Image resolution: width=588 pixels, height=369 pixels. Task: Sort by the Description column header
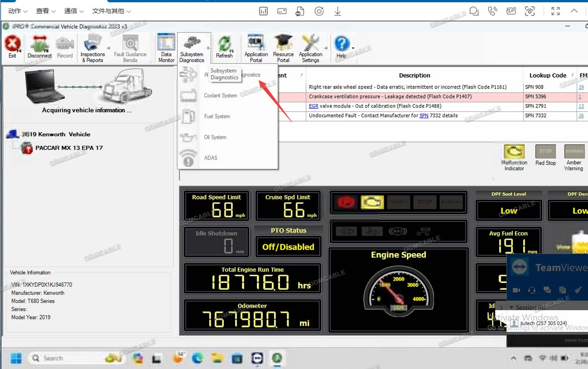(x=414, y=75)
